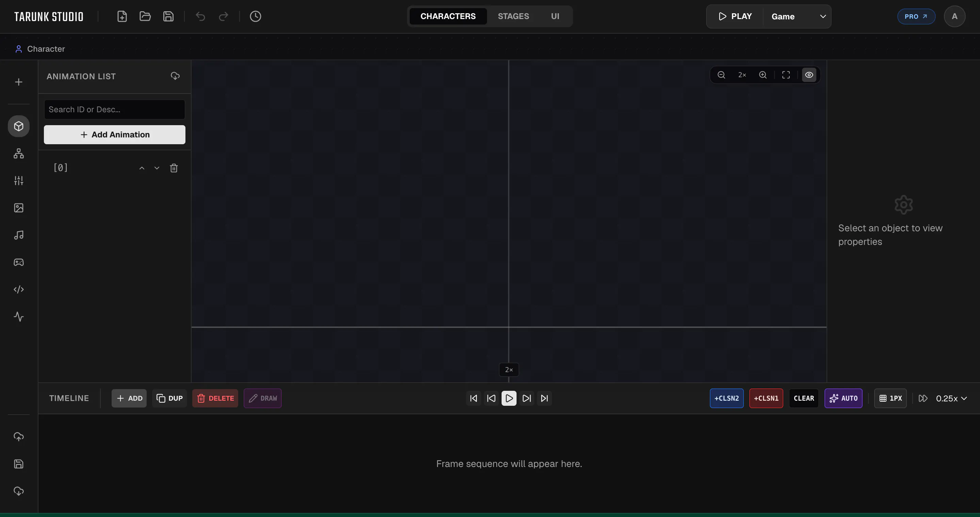Image resolution: width=980 pixels, height=517 pixels.
Task: Open the Game mode dropdown
Action: [x=798, y=16]
